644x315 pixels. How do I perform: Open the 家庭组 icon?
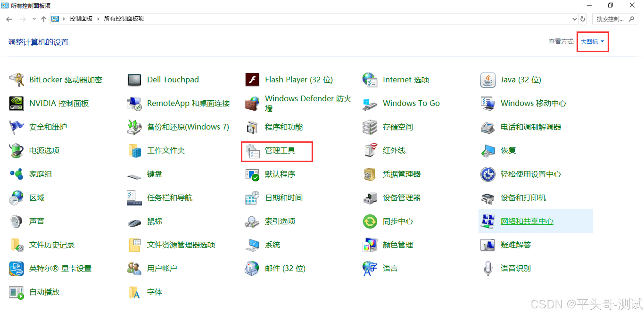coord(16,174)
